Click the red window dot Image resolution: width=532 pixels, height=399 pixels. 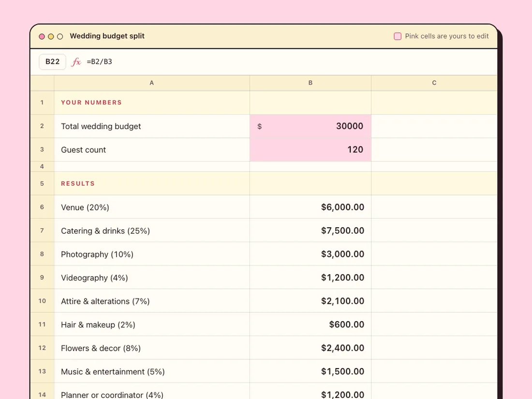pyautogui.click(x=42, y=36)
